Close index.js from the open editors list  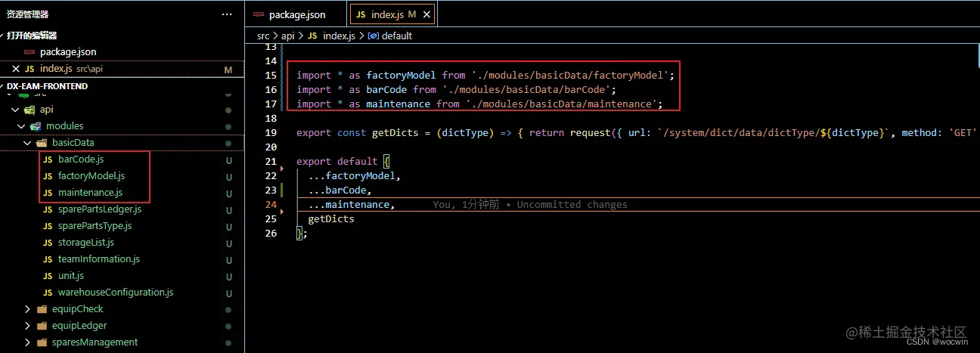pos(16,69)
